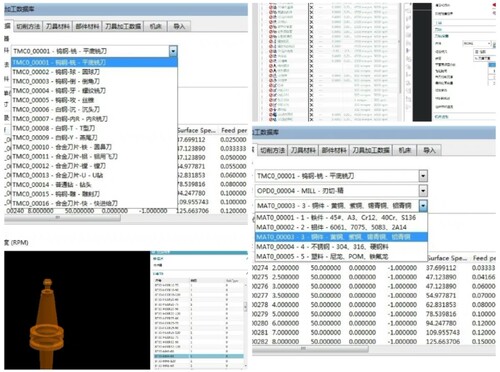The width and height of the screenshot is (500, 372).
Task: Choose TMC0_00005 in the tool list
Action: [94, 100]
